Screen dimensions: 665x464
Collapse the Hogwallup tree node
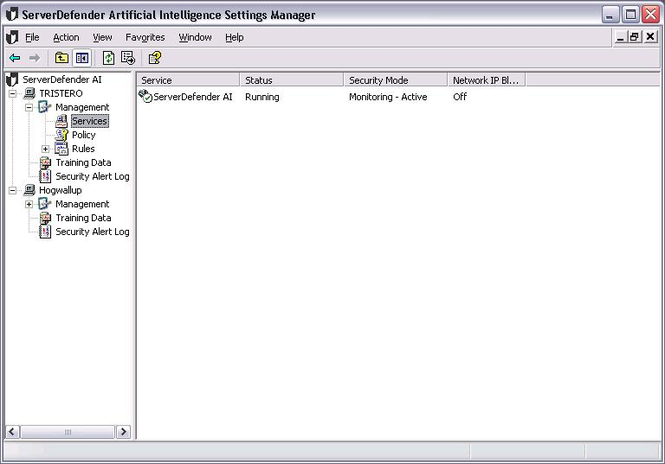[13, 190]
